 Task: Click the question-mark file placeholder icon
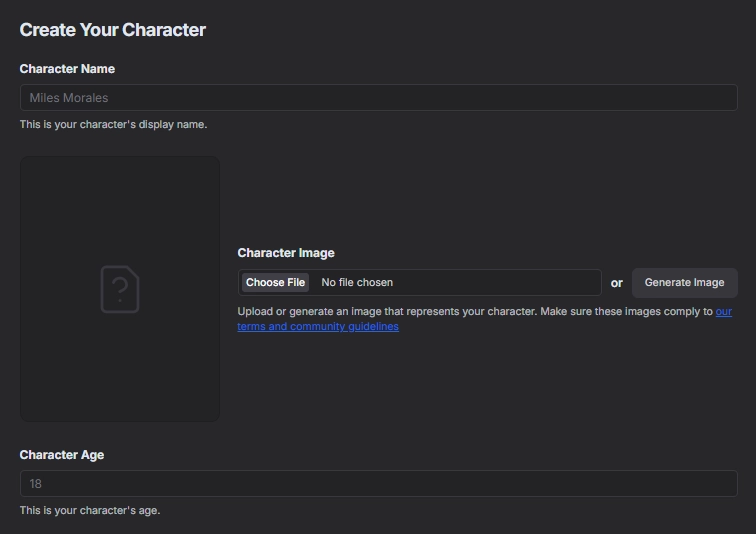(120, 289)
